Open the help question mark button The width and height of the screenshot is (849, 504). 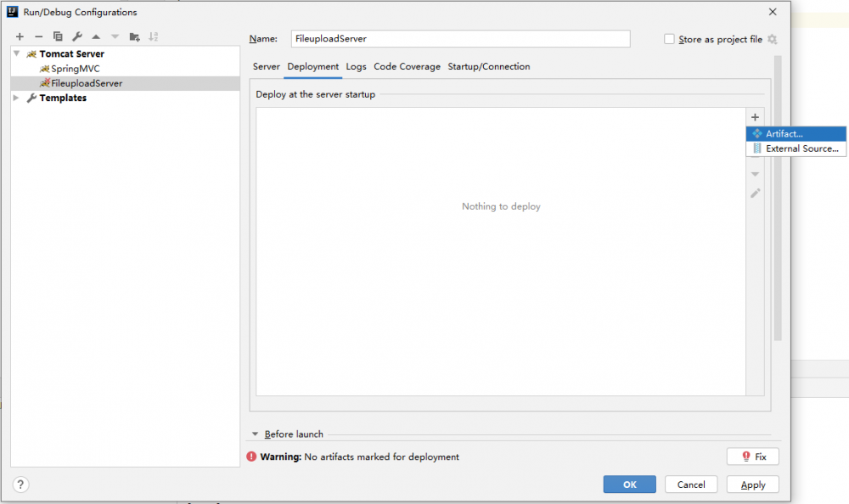(x=21, y=484)
